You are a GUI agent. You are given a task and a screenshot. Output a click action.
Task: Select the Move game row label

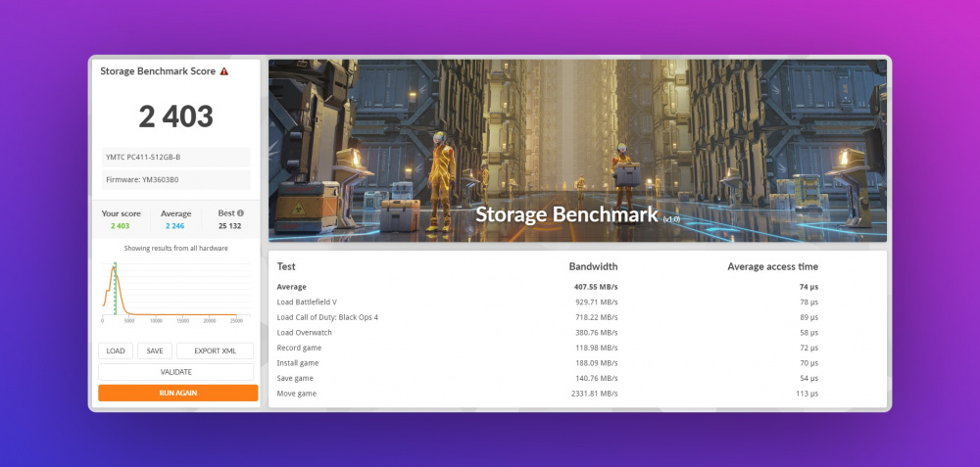297,394
